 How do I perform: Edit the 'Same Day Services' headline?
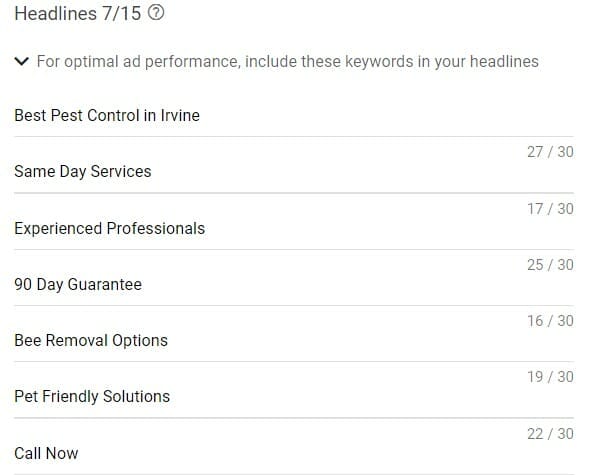coord(294,171)
